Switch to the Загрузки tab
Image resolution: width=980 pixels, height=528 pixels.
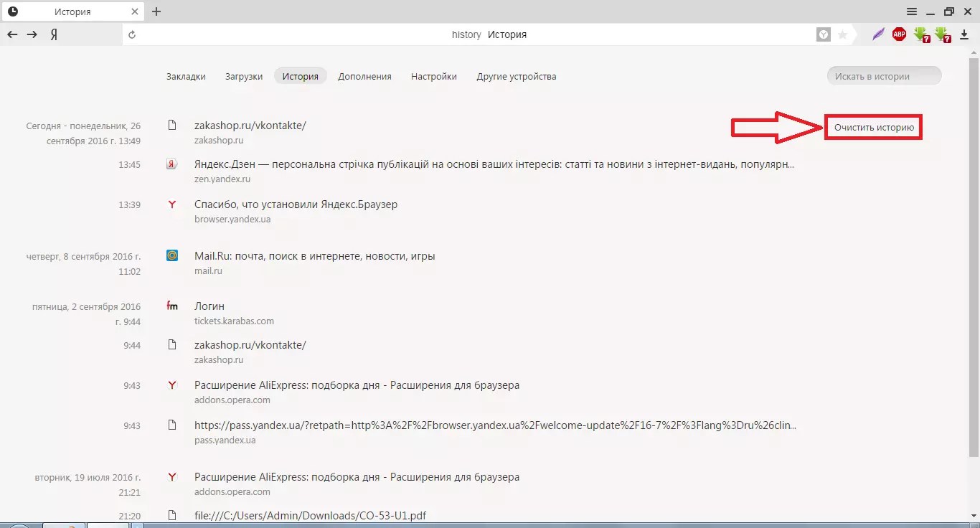point(244,77)
